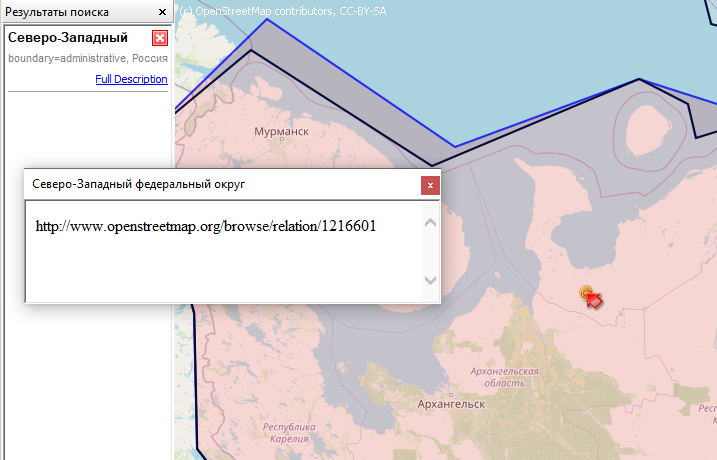Remove the Северо-Западный result with red X
717x460 pixels.
160,38
